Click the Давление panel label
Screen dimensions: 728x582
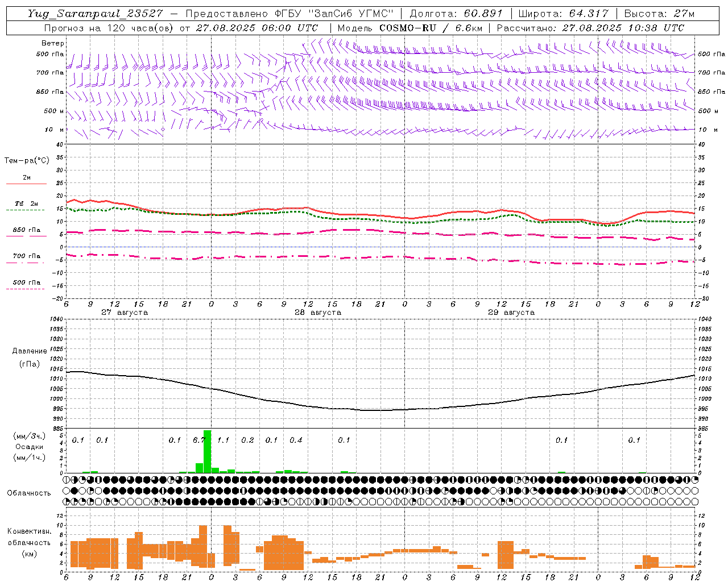tap(30, 351)
